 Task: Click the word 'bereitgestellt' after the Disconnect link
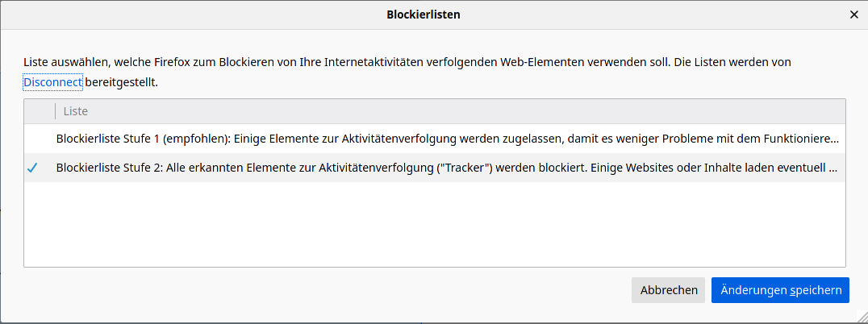(120, 82)
